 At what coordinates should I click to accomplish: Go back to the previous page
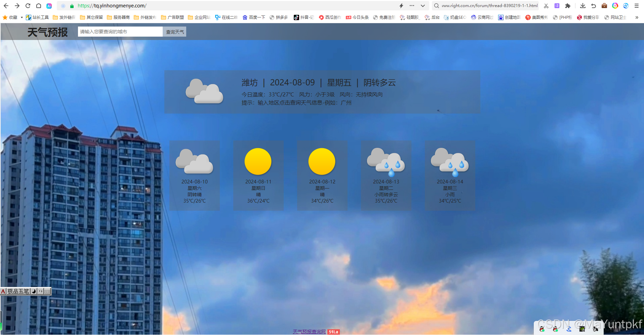6,6
